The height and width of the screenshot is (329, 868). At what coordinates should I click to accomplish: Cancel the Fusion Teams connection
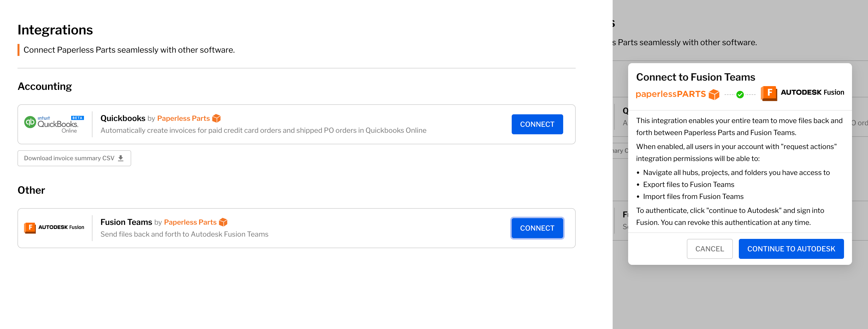coord(710,249)
